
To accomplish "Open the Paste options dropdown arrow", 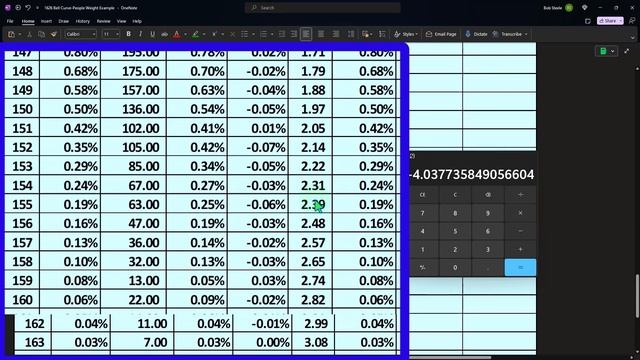I will [20, 34].
